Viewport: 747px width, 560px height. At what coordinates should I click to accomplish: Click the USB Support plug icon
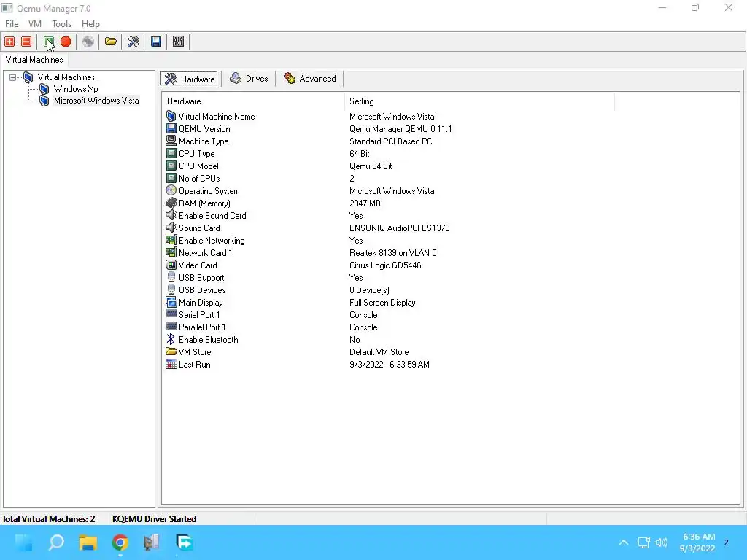point(171,277)
